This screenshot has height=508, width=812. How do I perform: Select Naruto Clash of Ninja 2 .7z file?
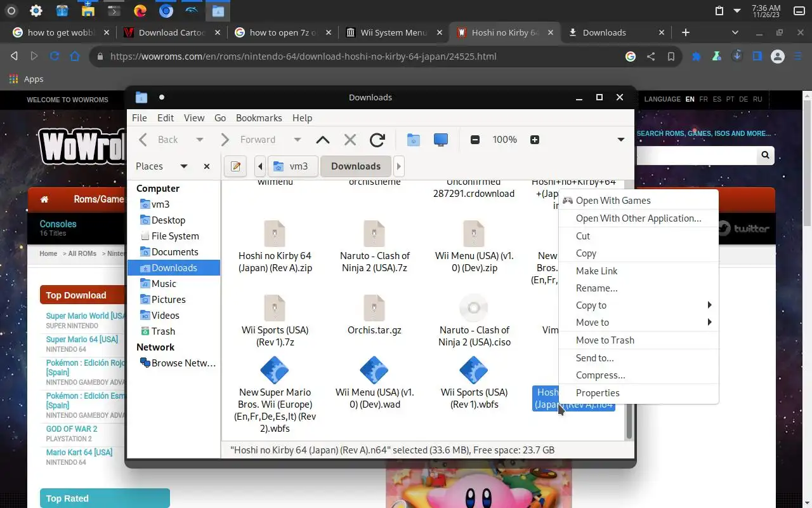[374, 246]
